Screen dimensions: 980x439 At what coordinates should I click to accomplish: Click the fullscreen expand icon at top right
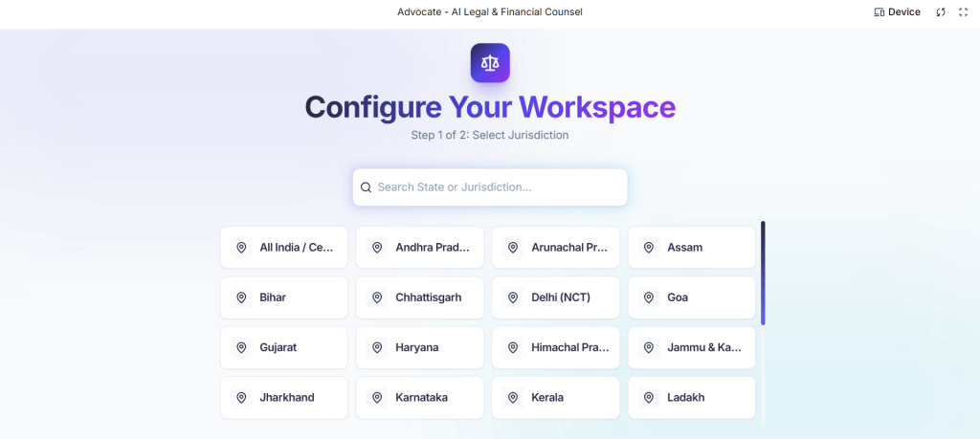[x=963, y=12]
